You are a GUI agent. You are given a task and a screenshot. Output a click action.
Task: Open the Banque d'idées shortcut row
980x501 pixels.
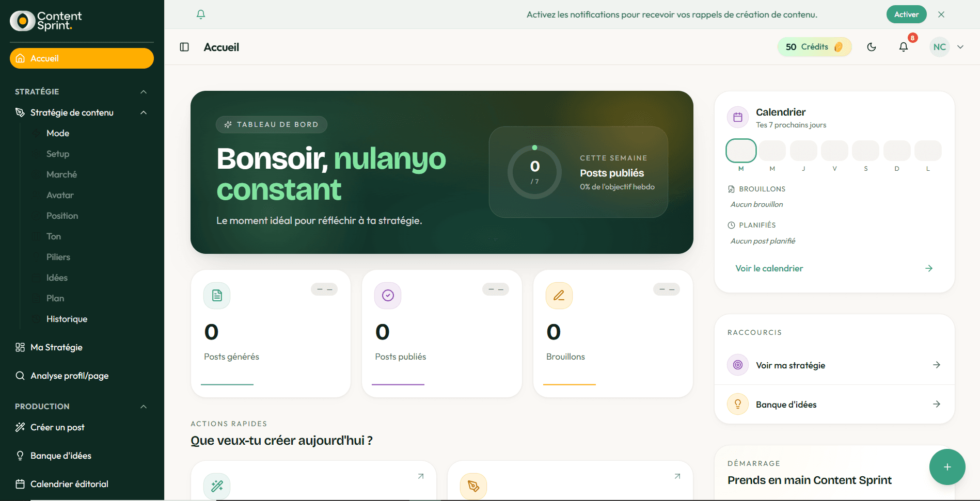coord(834,405)
